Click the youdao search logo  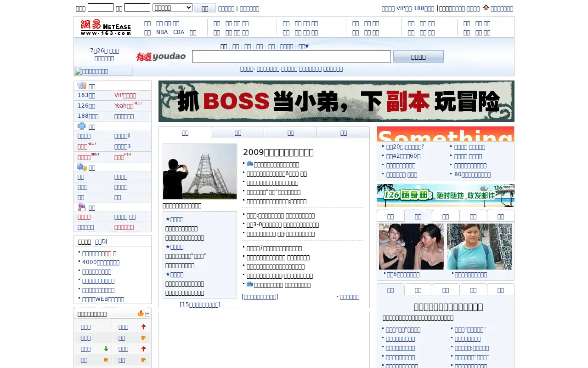coord(161,57)
